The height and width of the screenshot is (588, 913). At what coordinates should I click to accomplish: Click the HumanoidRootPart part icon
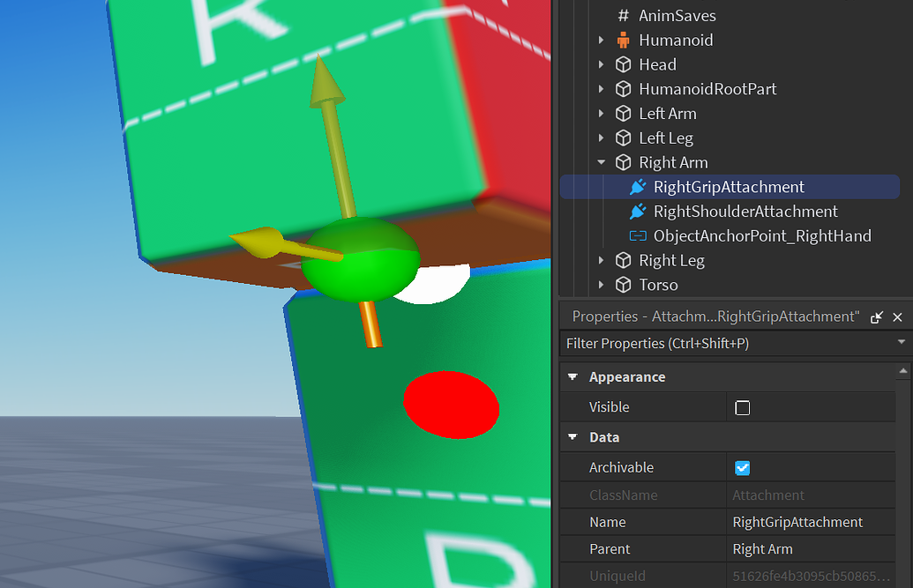(623, 88)
